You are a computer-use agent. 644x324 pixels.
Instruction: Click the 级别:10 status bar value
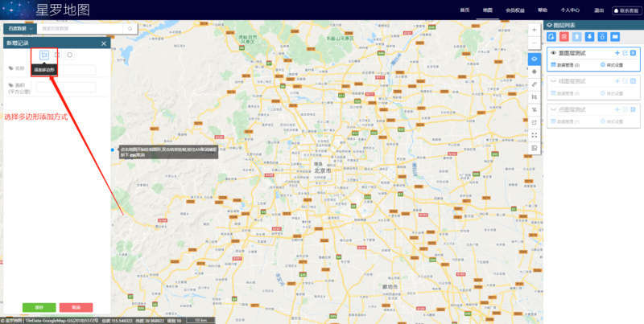click(x=174, y=321)
